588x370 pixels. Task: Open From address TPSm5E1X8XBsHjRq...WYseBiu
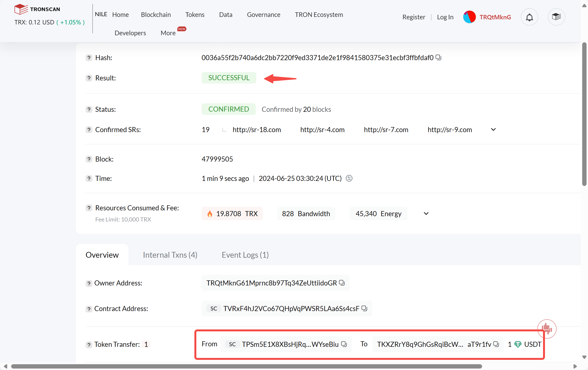point(290,344)
